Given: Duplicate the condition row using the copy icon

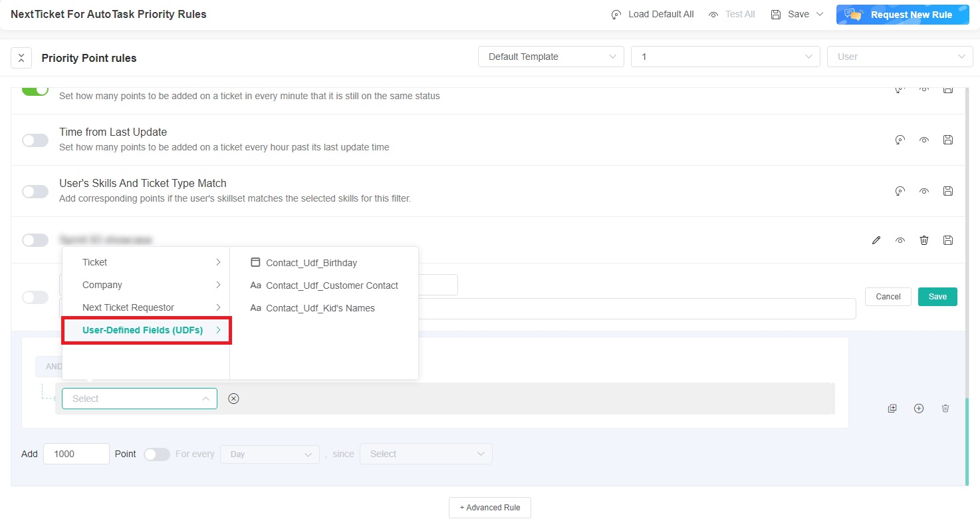Looking at the screenshot, I should 892,408.
